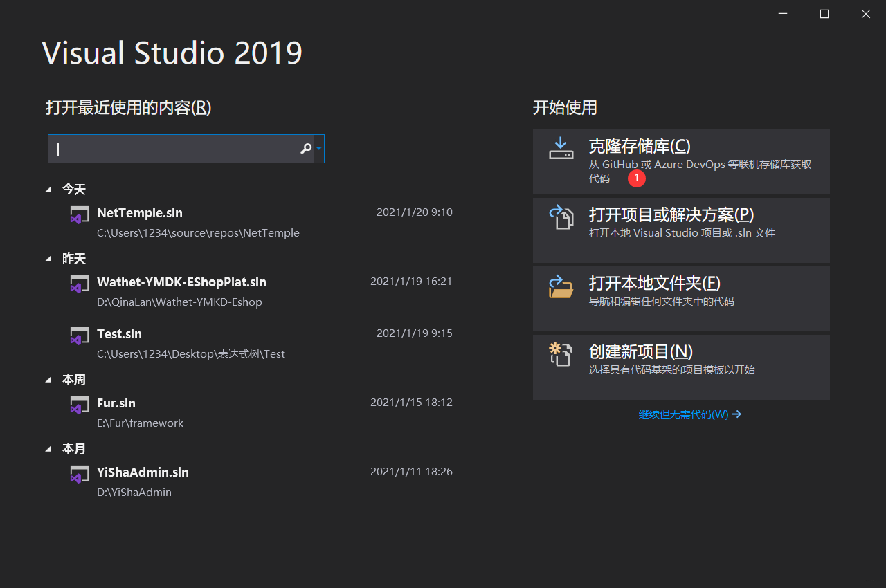Screen dimensions: 886x588
Task: Select 打开项目或解决方案(P)
Action: click(681, 230)
